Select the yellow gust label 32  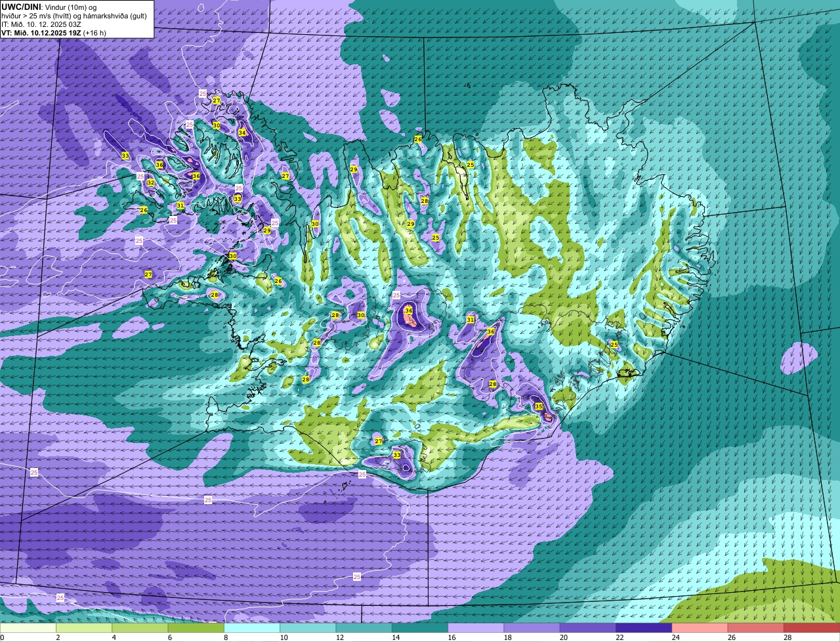[x=150, y=182]
